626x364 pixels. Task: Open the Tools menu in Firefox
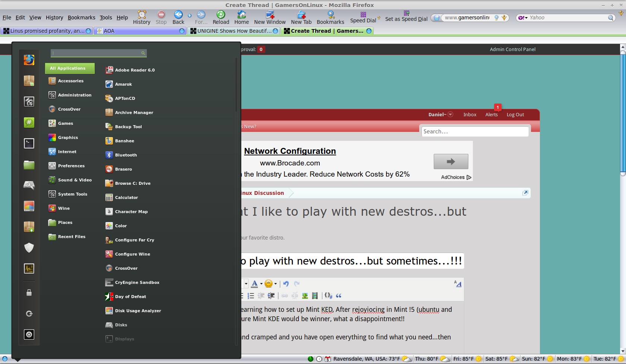[106, 18]
